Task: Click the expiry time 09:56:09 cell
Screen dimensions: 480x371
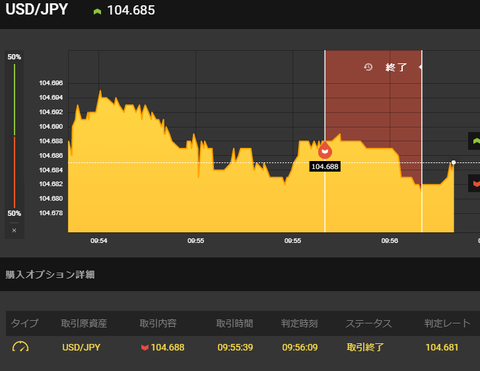Action: [300, 347]
